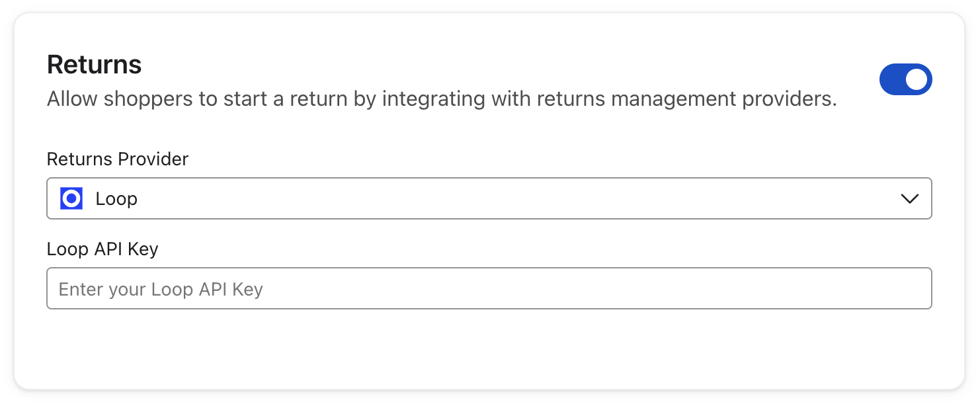Toggle the Returns switch off
This screenshot has height=402, width=980.
[x=905, y=79]
